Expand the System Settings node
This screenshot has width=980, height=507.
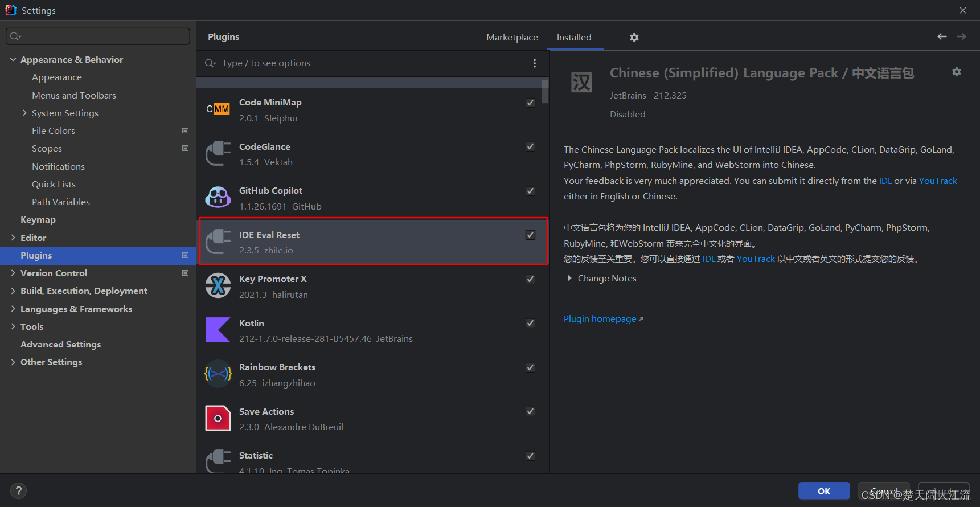pos(24,113)
